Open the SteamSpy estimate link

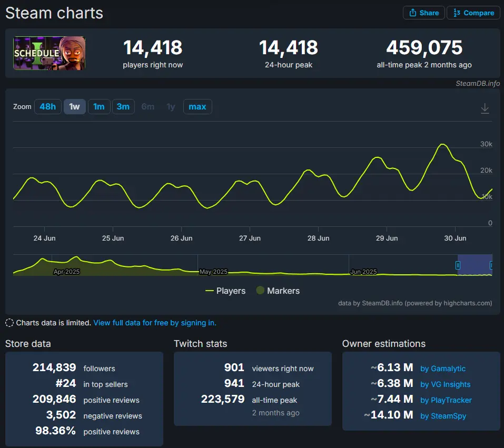443,416
